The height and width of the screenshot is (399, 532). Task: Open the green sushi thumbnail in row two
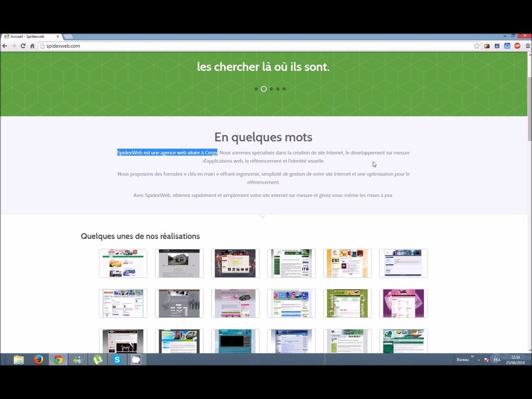347,303
